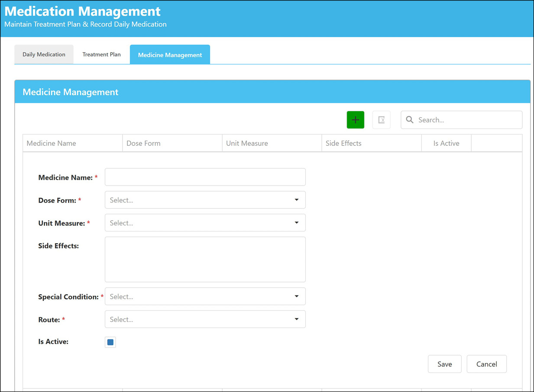Expand the Special Condition dropdown

tap(205, 296)
